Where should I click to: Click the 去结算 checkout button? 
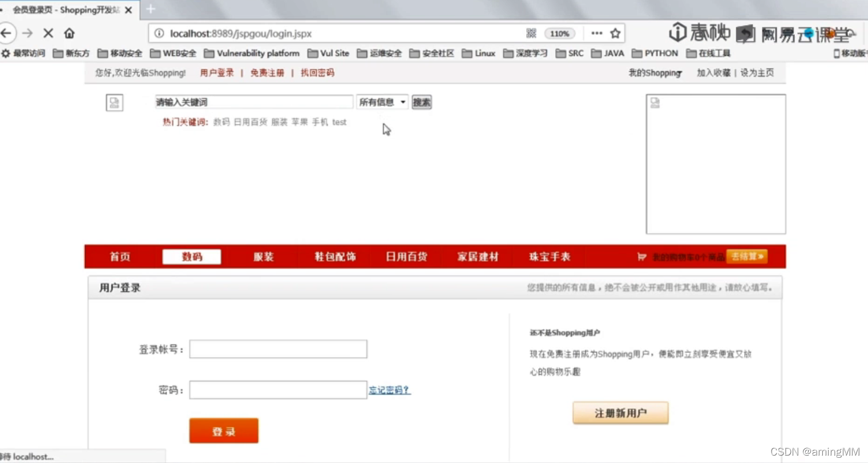pyautogui.click(x=747, y=257)
